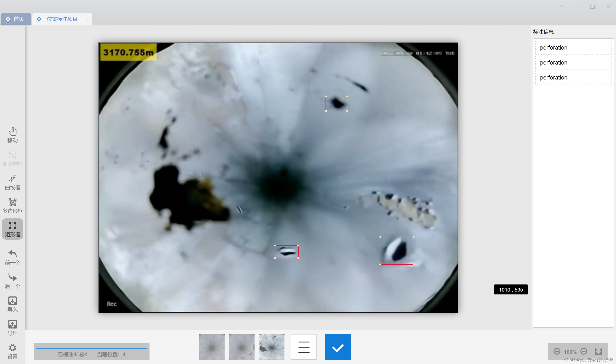Click the annotation progress bar
This screenshot has width=616, height=364.
92,348
